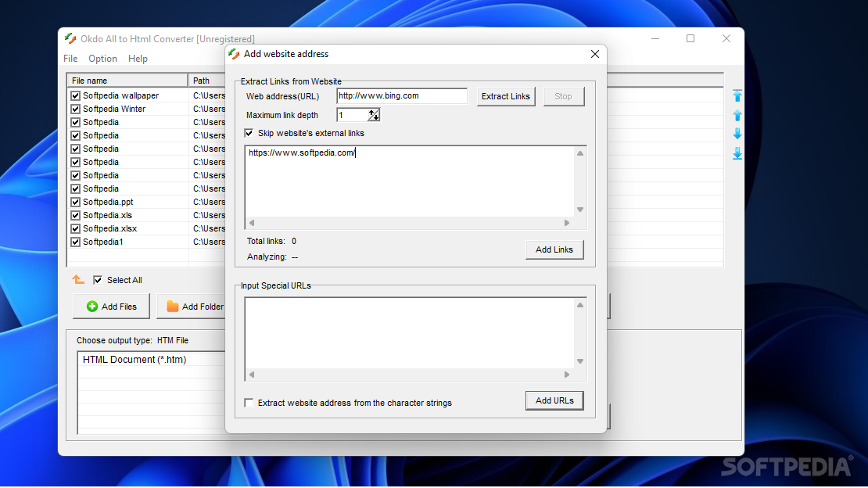This screenshot has height=488, width=868.
Task: Click the Web address URL field
Action: (402, 96)
